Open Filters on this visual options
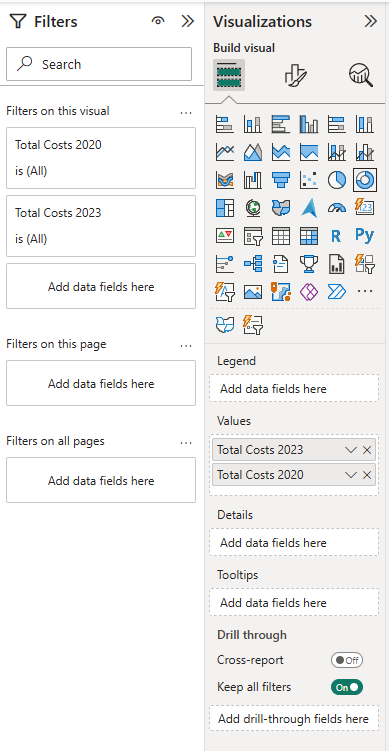Screen dimensions: 389x751 186,113
